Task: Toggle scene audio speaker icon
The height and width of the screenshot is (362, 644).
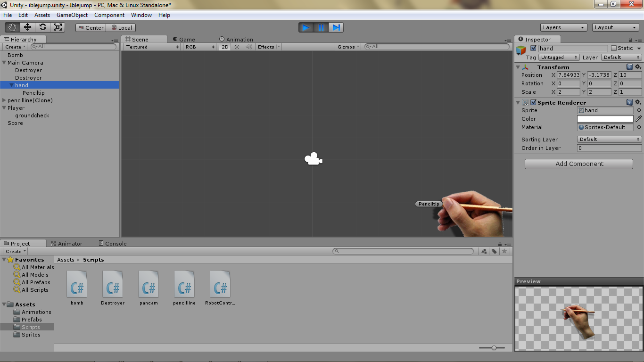Action: coord(248,47)
